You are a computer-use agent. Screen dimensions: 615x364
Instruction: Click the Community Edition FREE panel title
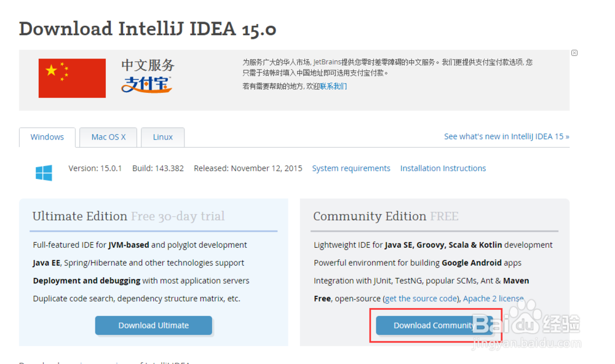pyautogui.click(x=386, y=216)
